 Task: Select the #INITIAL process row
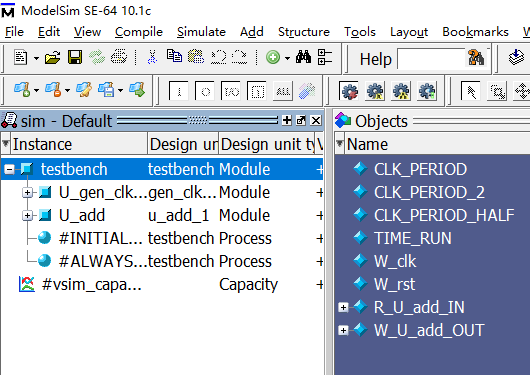coord(162,238)
